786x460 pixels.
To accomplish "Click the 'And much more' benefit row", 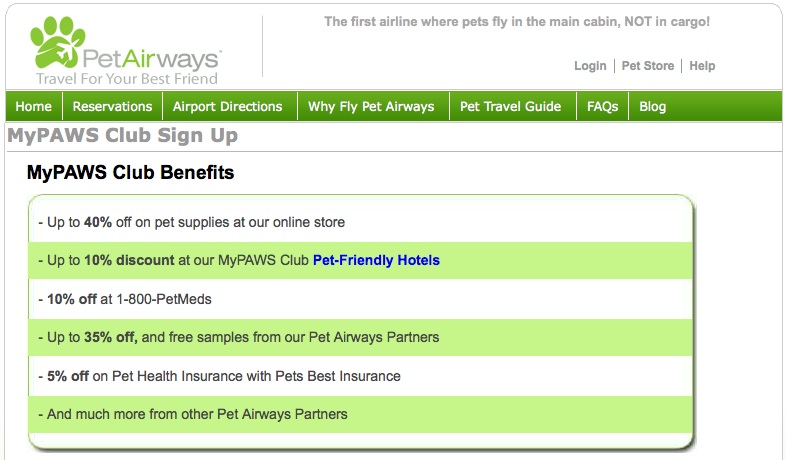I will click(360, 414).
